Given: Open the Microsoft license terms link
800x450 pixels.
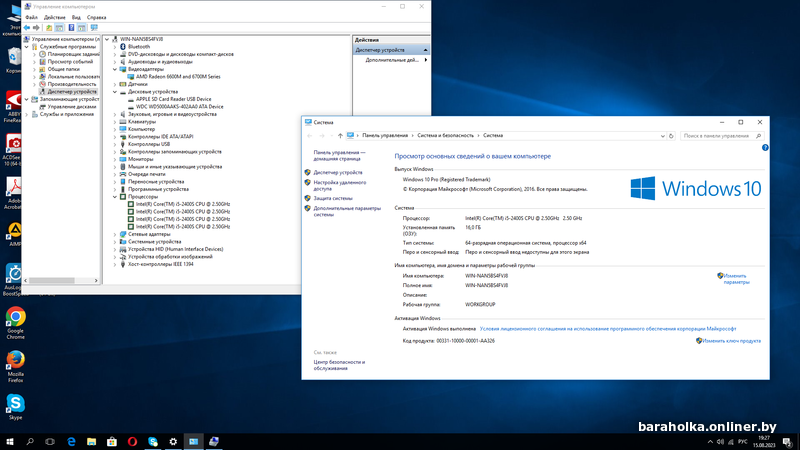Looking at the screenshot, I should point(608,329).
